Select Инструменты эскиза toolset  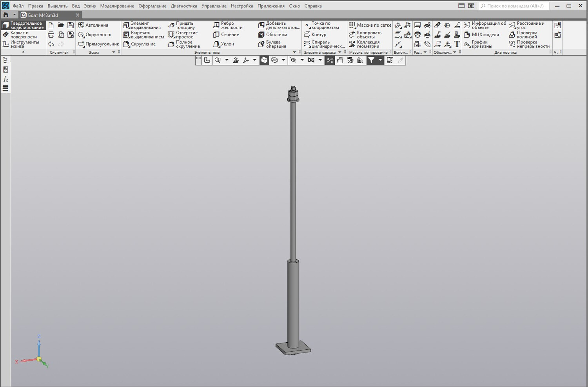pos(23,44)
